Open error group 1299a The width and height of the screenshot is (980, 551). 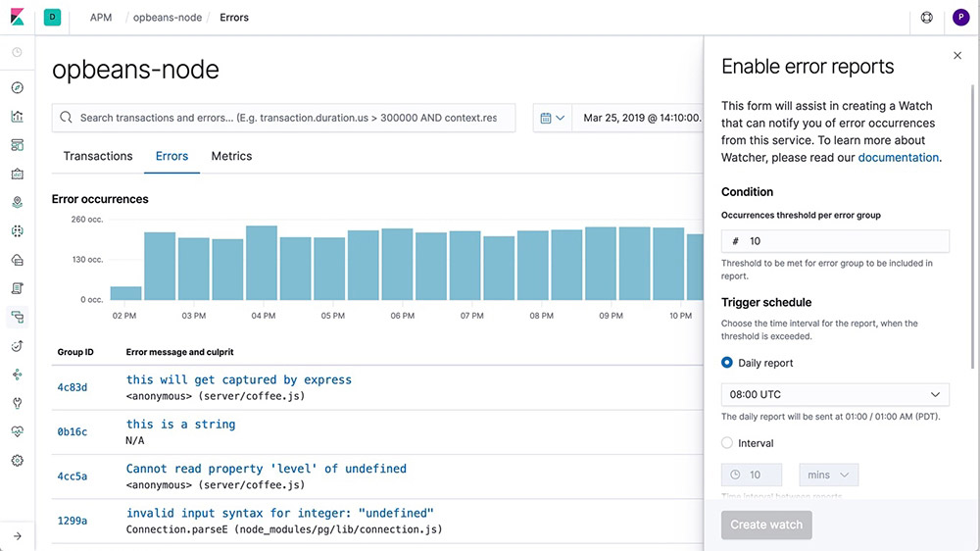click(73, 521)
